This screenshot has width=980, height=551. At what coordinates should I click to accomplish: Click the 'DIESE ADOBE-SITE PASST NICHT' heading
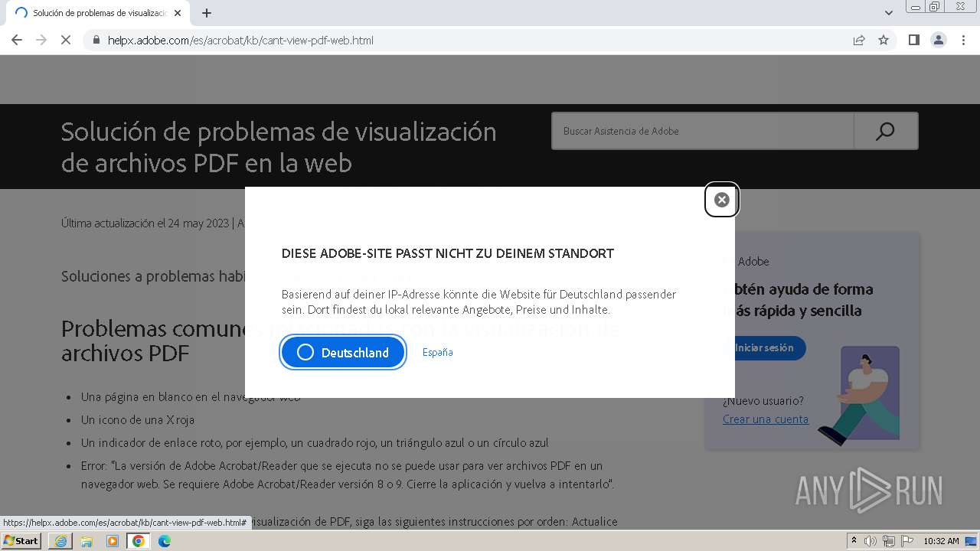point(448,253)
